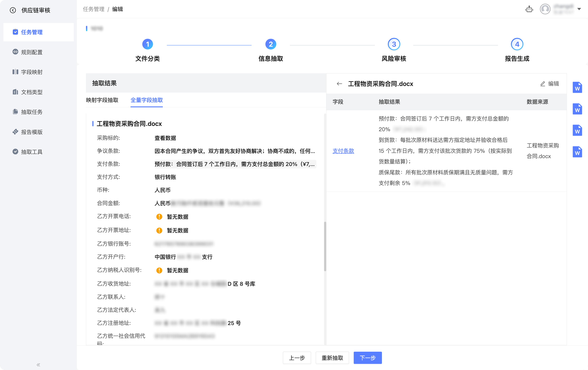Open the first Word document icon
This screenshot has width=588, height=370.
tap(577, 87)
